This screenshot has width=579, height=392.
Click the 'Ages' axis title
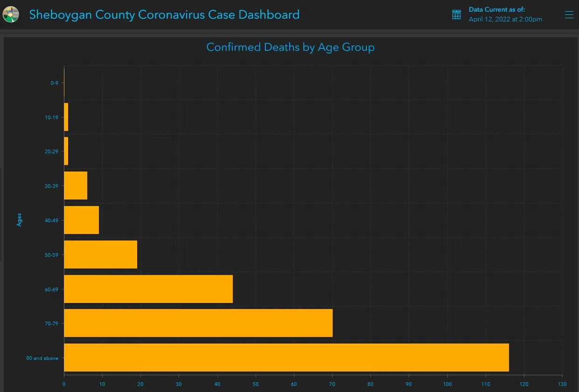coord(19,220)
